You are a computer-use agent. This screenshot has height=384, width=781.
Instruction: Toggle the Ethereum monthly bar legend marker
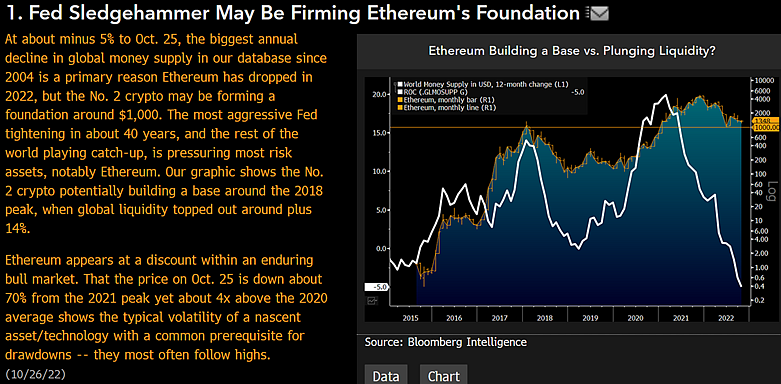point(398,100)
